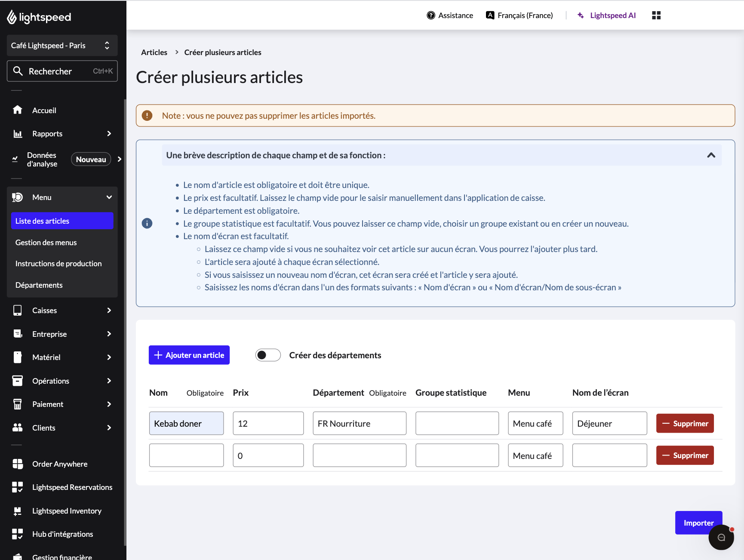Click the Nouveau badge

tap(91, 159)
